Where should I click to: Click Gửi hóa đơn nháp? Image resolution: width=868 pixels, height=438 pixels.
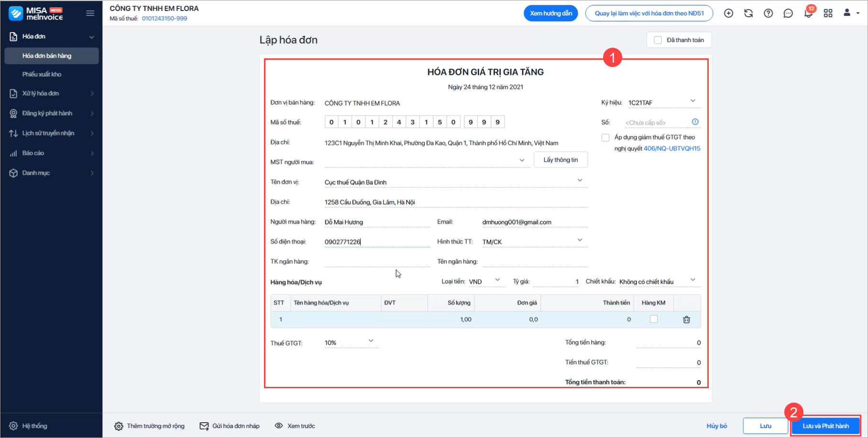tap(230, 426)
